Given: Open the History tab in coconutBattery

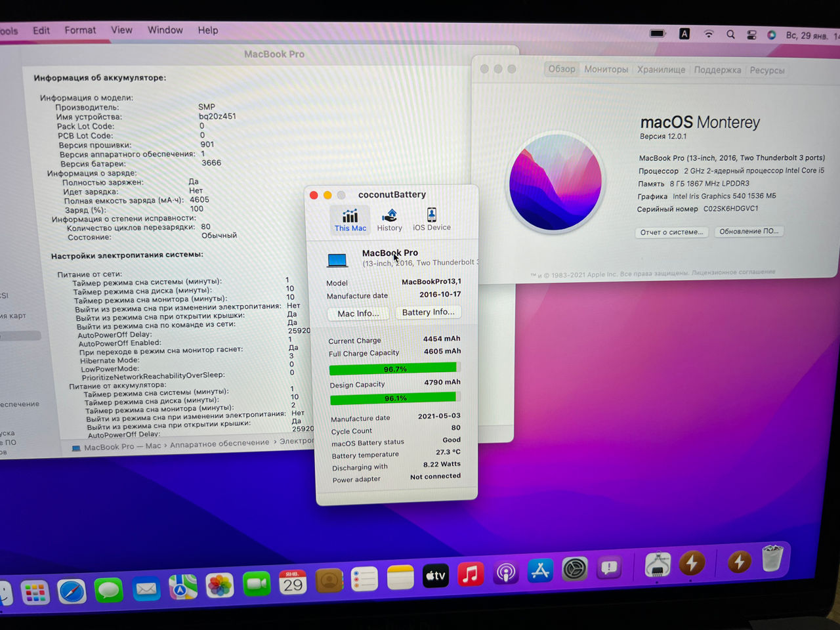Looking at the screenshot, I should point(389,220).
